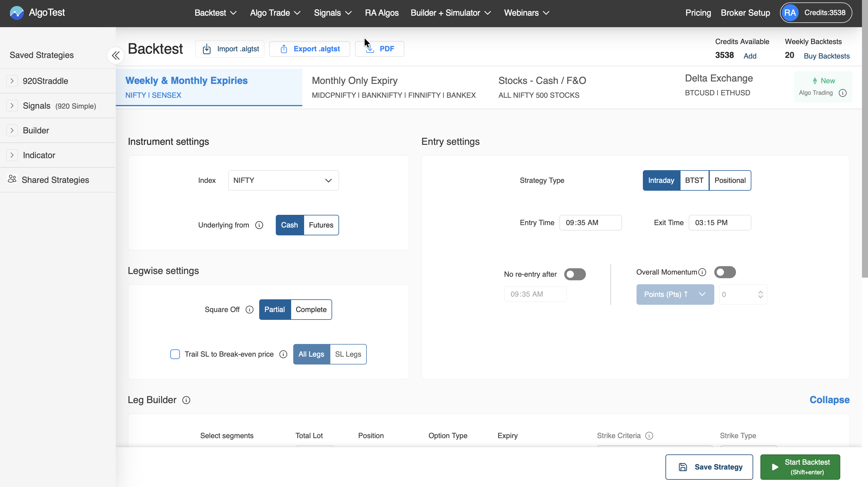Click momentum value stepper arrows
The width and height of the screenshot is (868, 487).
(x=760, y=294)
